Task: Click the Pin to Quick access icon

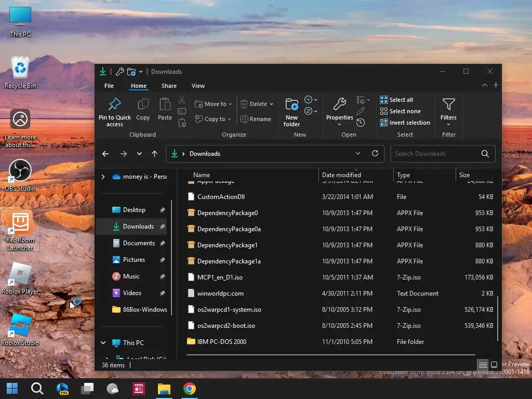Action: [x=115, y=104]
